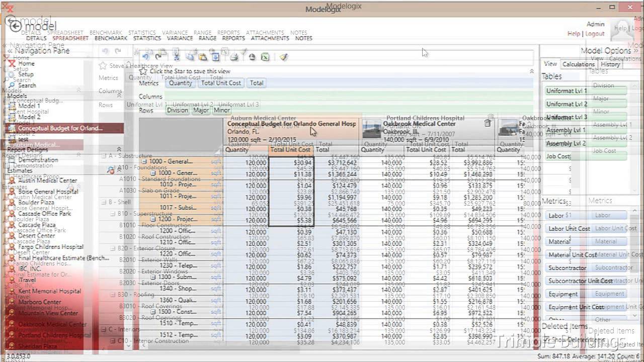
Task: Click the Oakbrook Medical Center building thumbnail
Action: coord(372,129)
